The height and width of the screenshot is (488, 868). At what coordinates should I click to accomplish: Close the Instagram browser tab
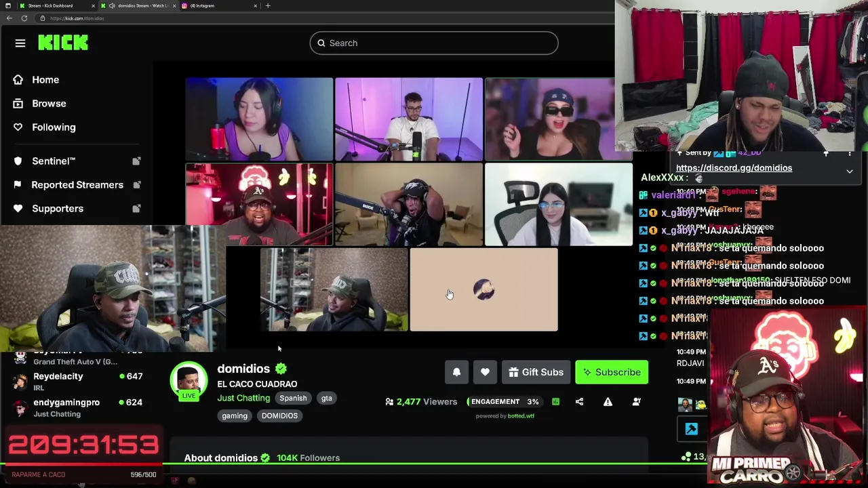coord(255,5)
